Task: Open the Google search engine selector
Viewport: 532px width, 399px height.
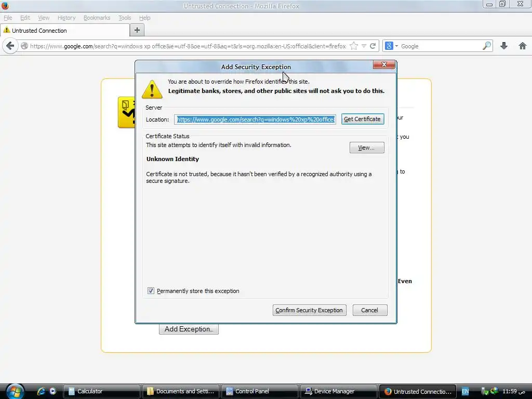Action: coord(391,46)
